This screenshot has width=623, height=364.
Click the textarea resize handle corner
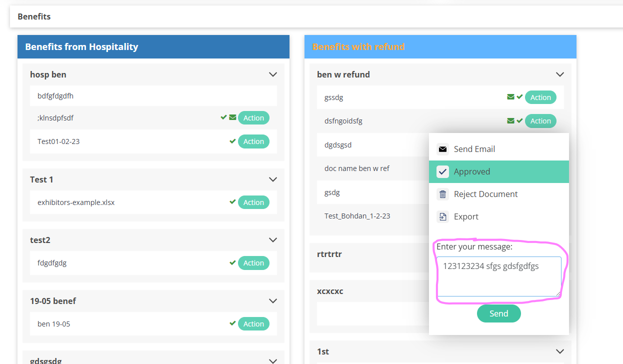[558, 293]
